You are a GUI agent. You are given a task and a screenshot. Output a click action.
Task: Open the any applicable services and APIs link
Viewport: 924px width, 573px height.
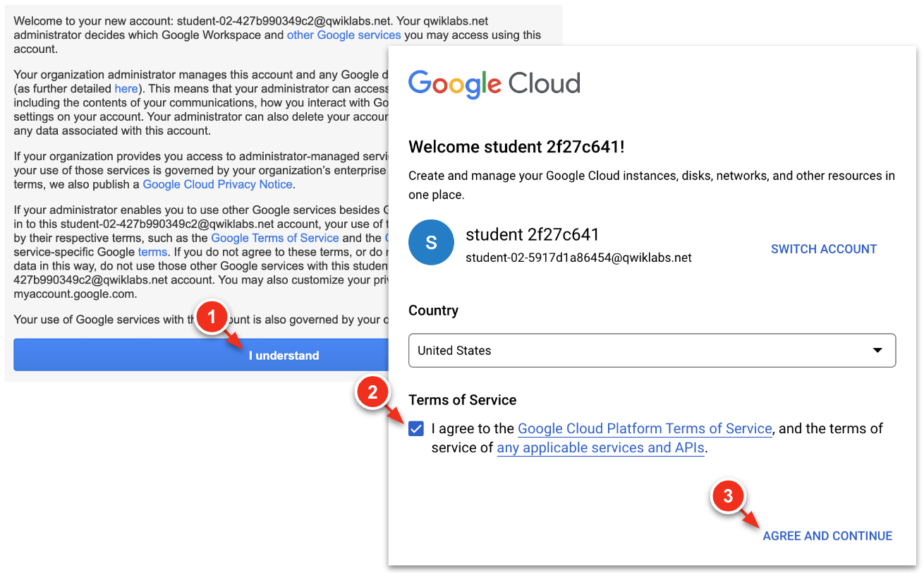point(600,447)
